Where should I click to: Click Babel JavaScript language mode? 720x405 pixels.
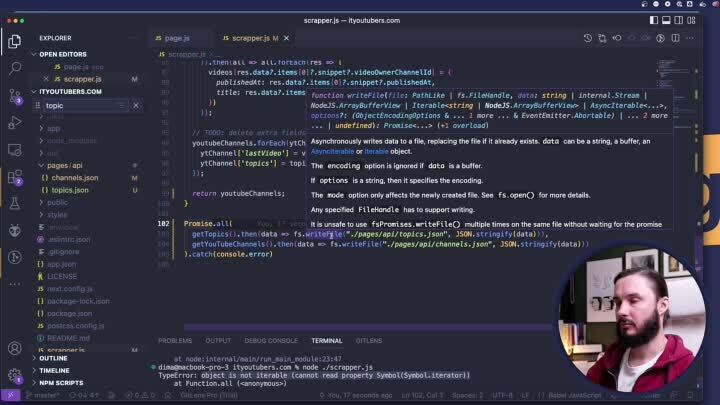click(574, 395)
